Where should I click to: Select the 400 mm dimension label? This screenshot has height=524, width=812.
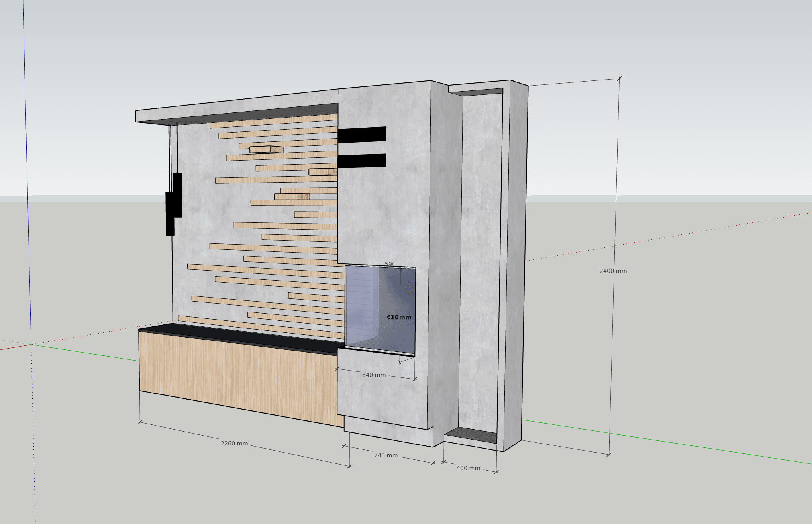coord(468,468)
